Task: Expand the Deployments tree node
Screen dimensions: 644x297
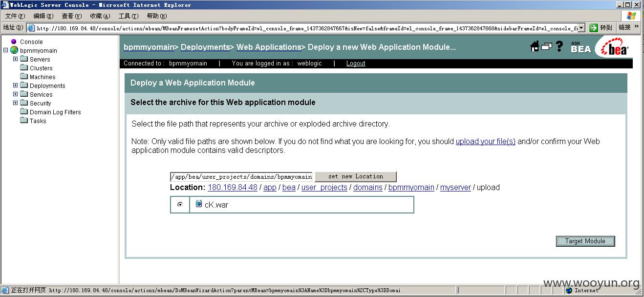Action: coord(15,85)
